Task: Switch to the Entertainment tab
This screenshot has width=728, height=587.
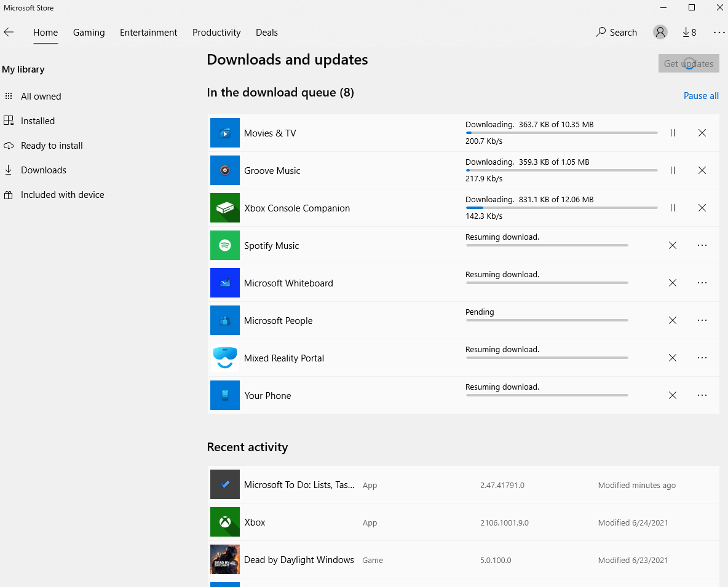Action: pos(149,33)
